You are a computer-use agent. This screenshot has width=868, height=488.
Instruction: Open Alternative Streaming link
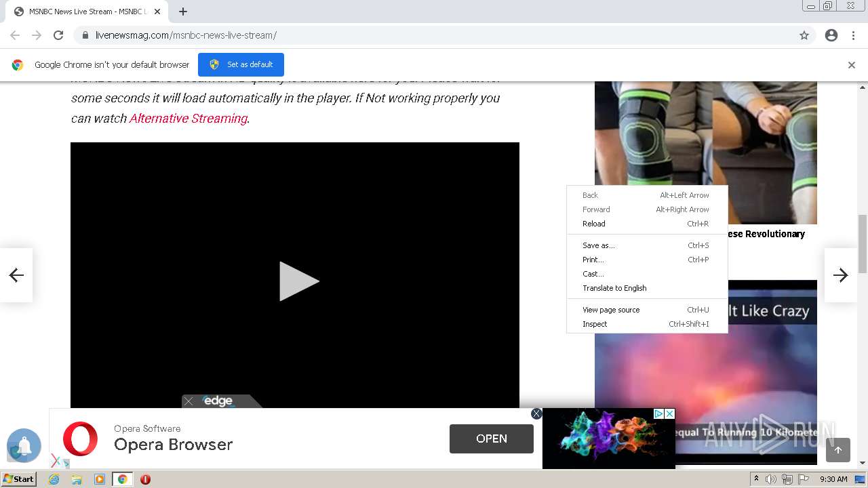(x=188, y=118)
